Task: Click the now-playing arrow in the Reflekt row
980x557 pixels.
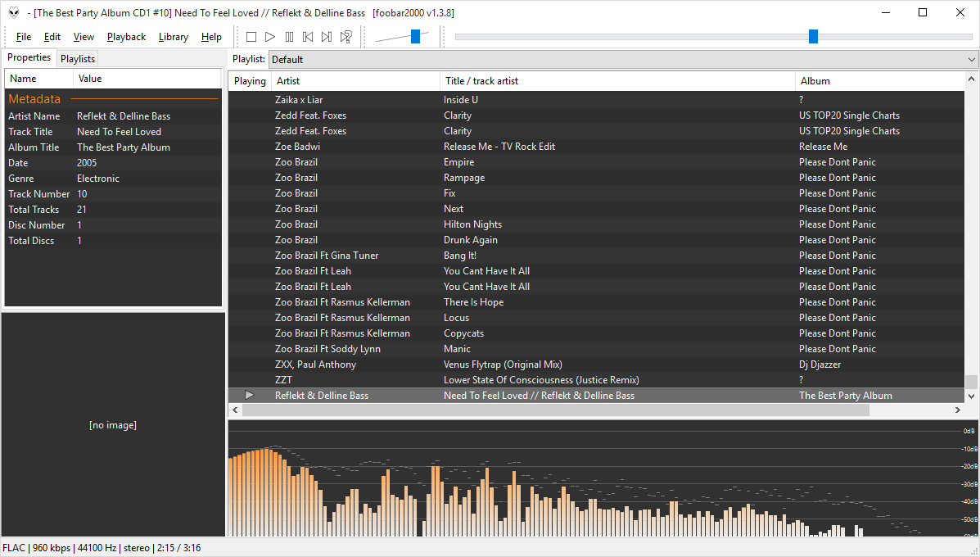Action: [250, 395]
